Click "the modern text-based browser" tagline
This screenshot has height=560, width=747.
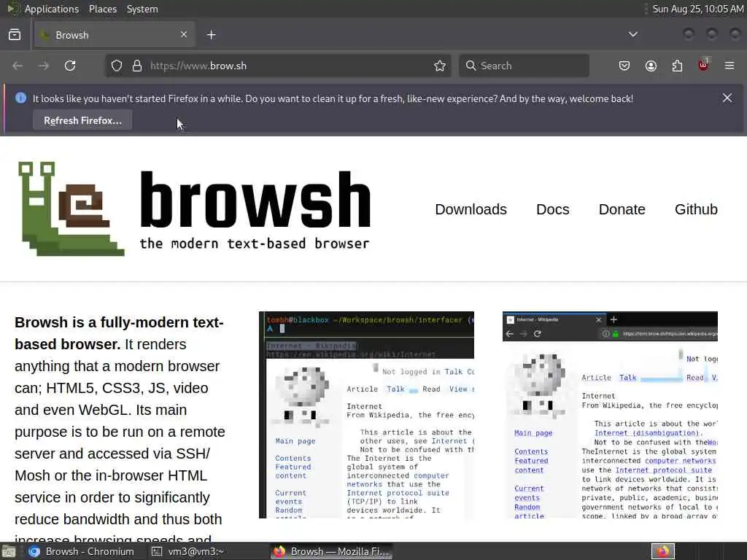tap(255, 244)
